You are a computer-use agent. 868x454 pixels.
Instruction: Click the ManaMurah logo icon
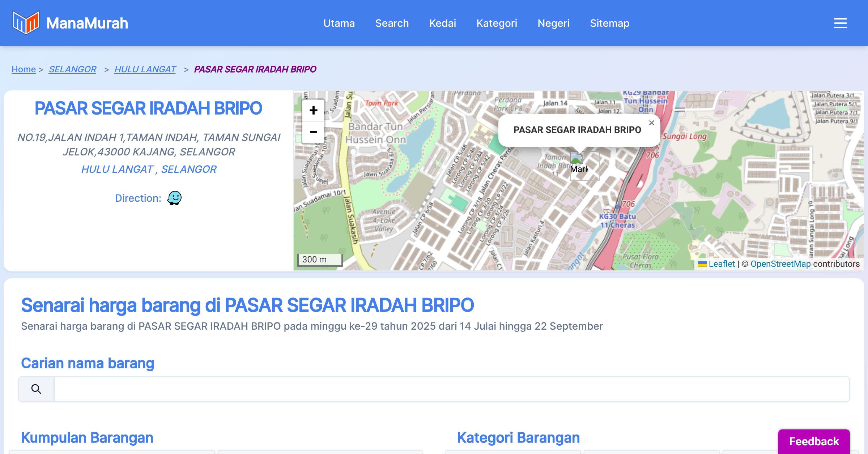(x=26, y=23)
